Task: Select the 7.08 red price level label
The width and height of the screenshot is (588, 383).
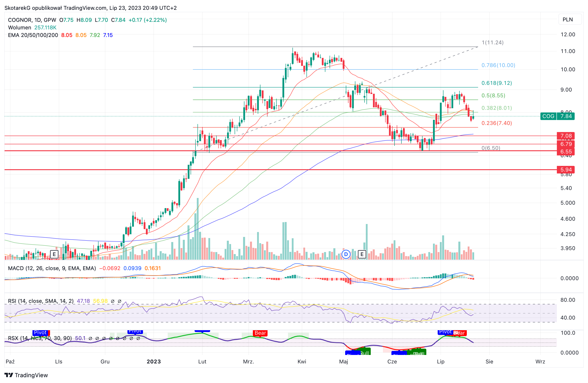Action: pyautogui.click(x=566, y=136)
